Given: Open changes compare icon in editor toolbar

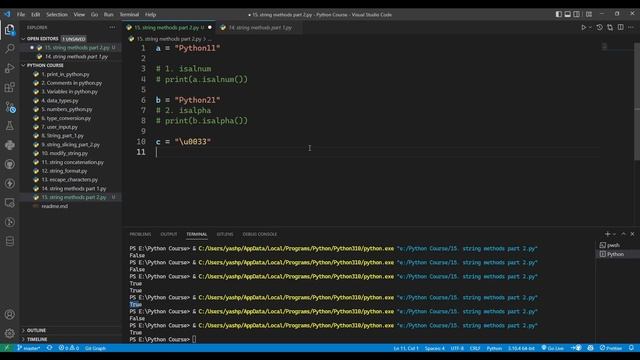Looking at the screenshot, I should [x=610, y=27].
